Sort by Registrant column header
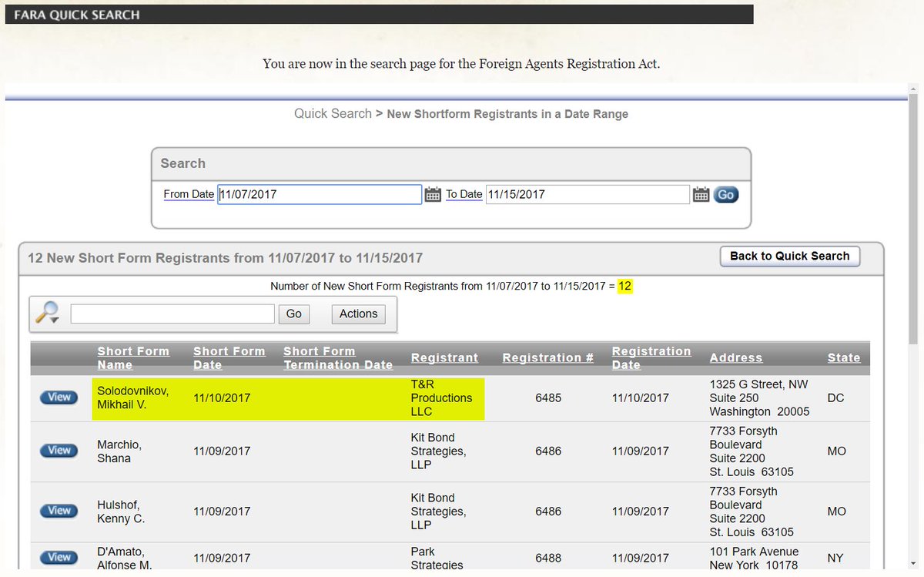This screenshot has width=924, height=577. pos(444,357)
